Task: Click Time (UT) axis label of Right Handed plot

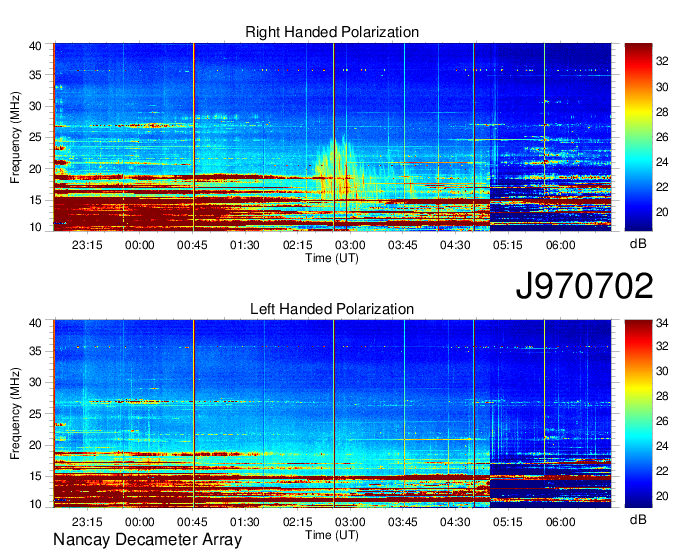Action: (x=332, y=258)
